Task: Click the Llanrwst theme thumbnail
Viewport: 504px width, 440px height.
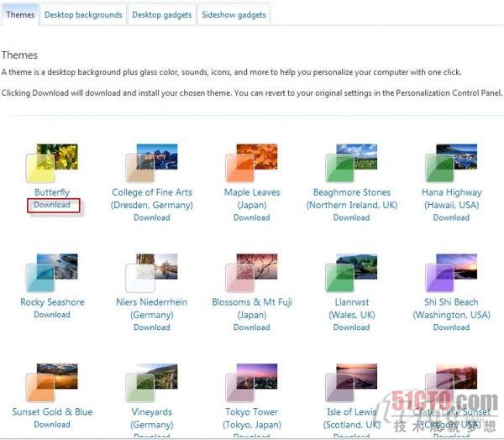Action: coord(351,273)
